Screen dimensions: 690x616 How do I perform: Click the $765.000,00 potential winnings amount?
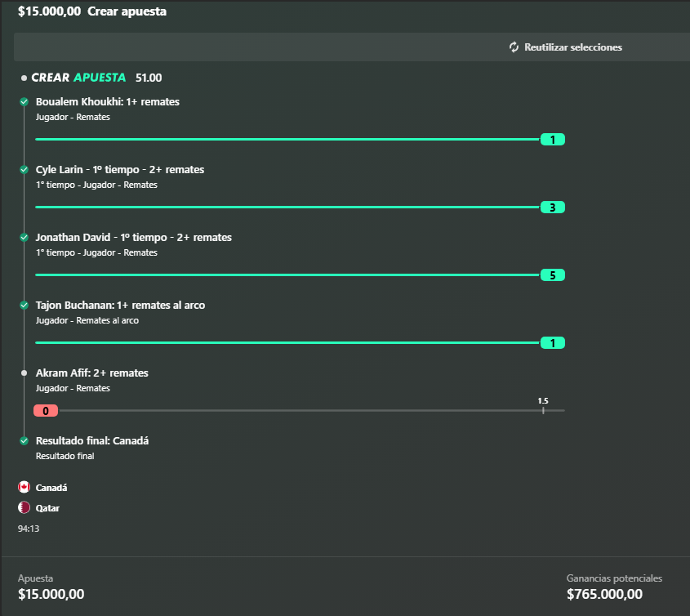tap(604, 595)
